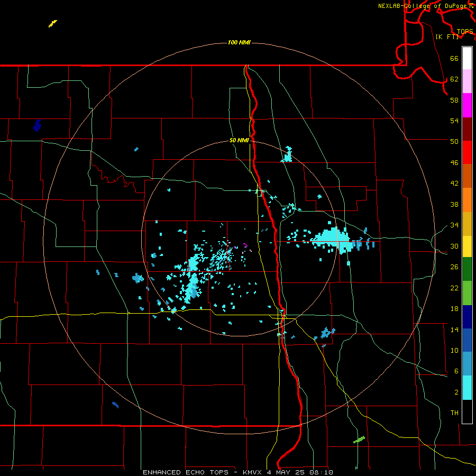Select the cyan legend color block
This screenshot has width=476, height=476.
[x=467, y=388]
